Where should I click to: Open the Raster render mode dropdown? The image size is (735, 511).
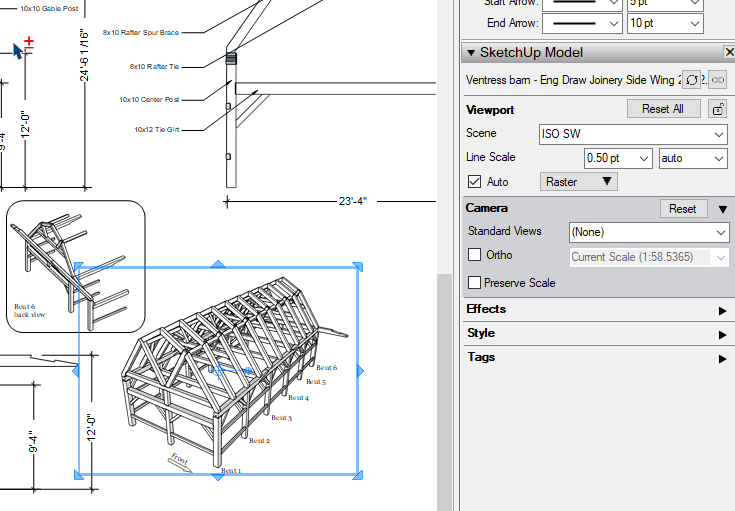pos(578,181)
